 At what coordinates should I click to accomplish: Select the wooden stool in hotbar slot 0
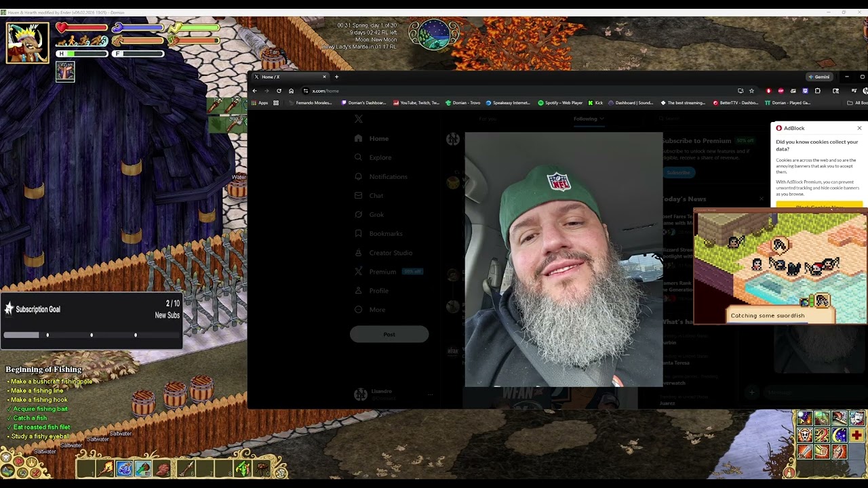click(262, 468)
